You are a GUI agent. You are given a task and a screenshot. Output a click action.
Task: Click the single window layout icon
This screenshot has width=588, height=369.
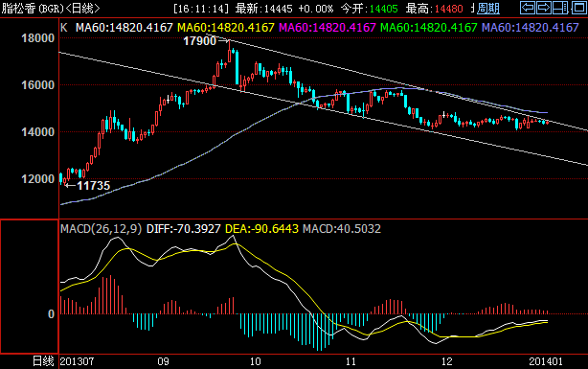578,8
